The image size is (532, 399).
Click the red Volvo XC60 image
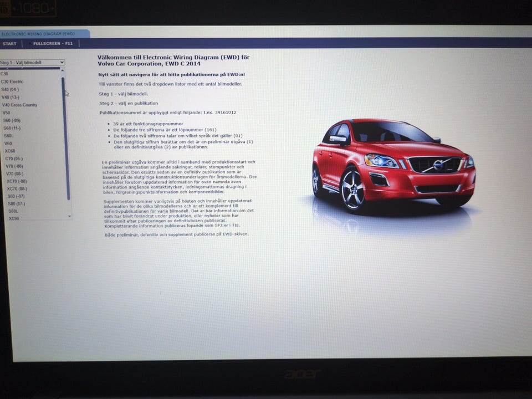tap(393, 166)
